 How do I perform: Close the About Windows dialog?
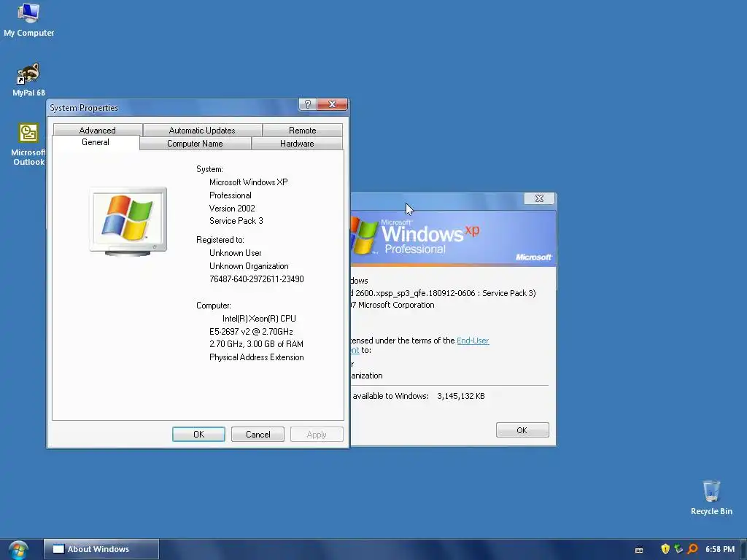[x=539, y=198]
